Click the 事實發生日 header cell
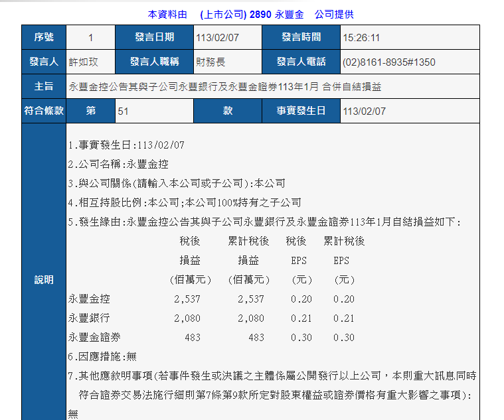Viewport: 504px width, 420px height. pyautogui.click(x=301, y=111)
